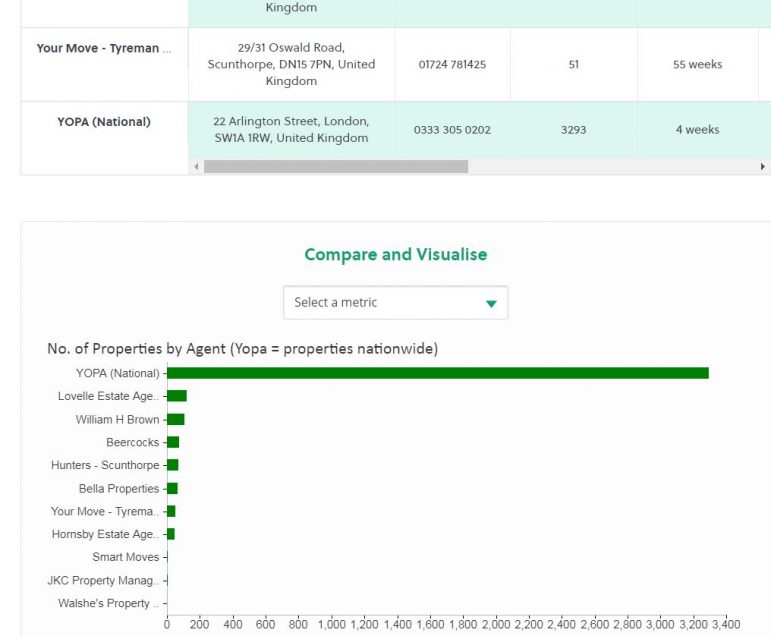
Task: Click the '4 weeks' cell in YOPA row
Action: 697,130
